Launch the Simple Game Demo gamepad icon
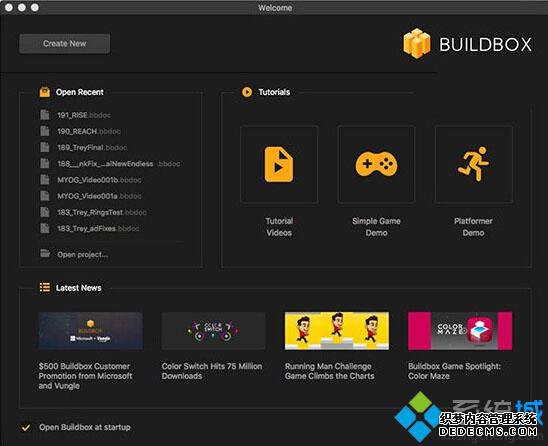548x446 pixels. pyautogui.click(x=376, y=164)
